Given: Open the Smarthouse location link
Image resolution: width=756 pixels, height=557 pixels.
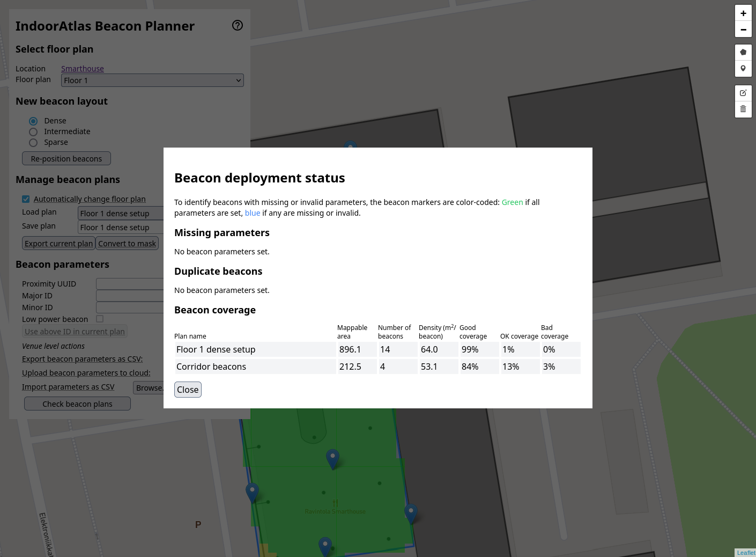Looking at the screenshot, I should point(83,69).
